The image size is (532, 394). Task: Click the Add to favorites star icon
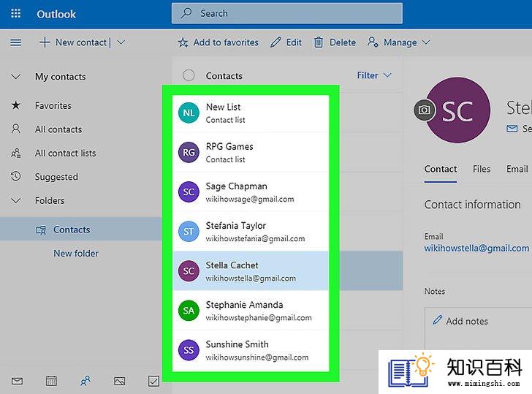pos(183,42)
